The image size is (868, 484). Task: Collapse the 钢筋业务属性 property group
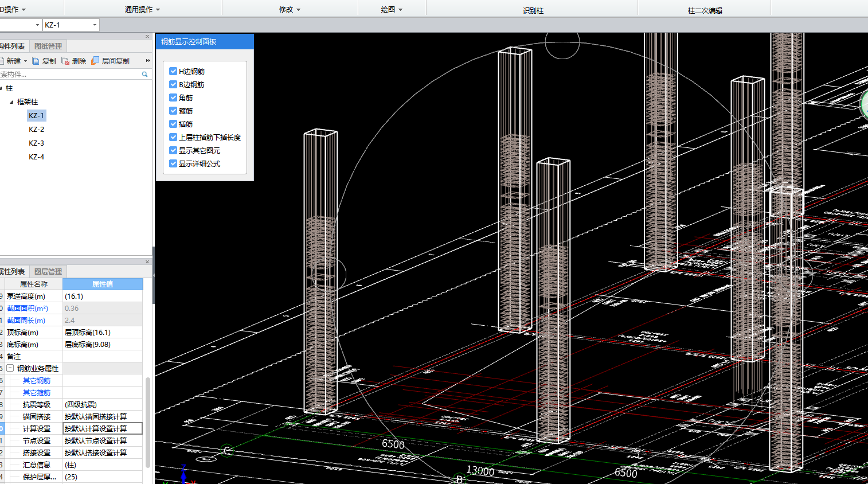tap(10, 368)
